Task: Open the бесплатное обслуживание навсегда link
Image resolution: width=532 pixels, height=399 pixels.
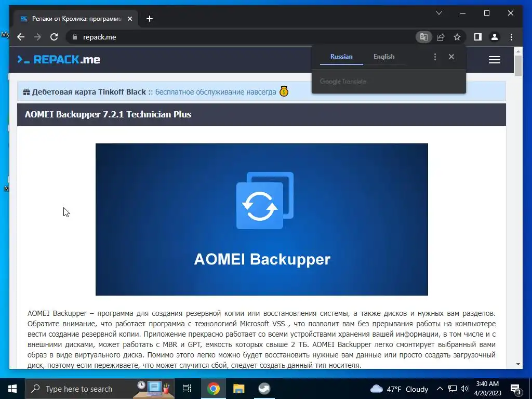Action: pos(216,92)
